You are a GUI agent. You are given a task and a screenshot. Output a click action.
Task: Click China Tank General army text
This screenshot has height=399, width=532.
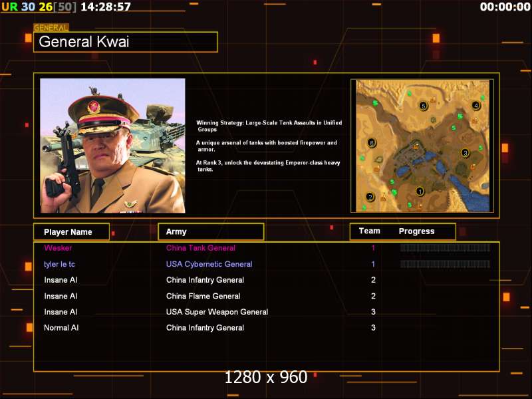coord(201,247)
